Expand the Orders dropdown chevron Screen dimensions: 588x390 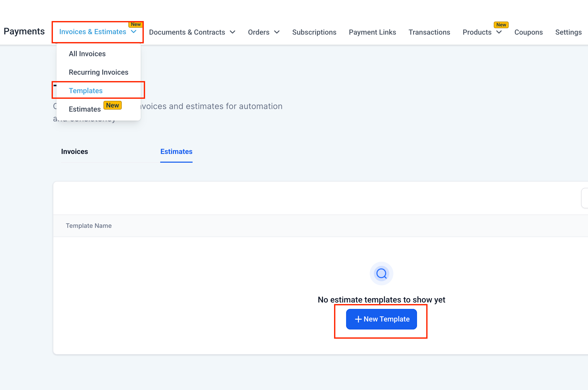[x=277, y=32]
